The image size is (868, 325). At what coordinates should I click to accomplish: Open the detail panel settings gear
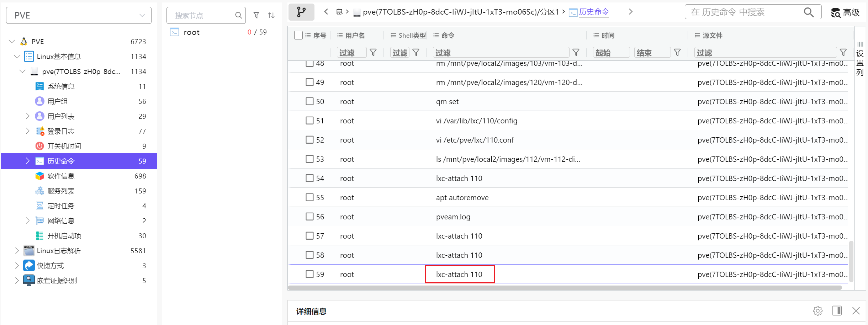[817, 311]
